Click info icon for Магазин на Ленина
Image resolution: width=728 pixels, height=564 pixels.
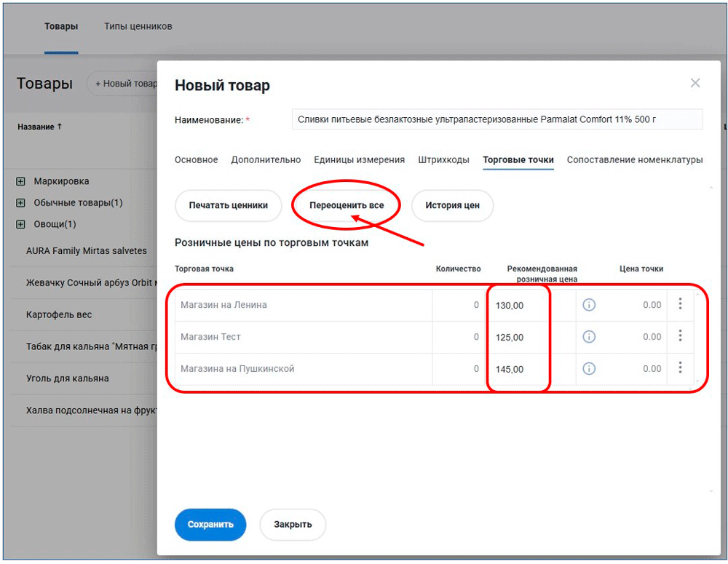point(589,305)
